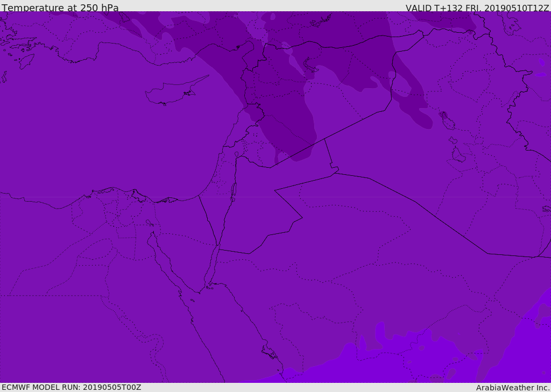Viewport: 551px width, 392px height.
Task: Click the Sea of Galilee
Action: 236,154
